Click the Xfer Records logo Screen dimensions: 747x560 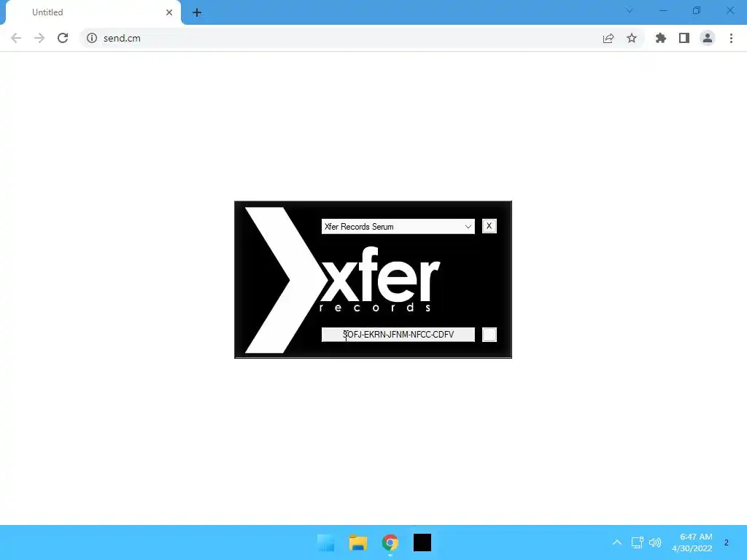point(342,280)
